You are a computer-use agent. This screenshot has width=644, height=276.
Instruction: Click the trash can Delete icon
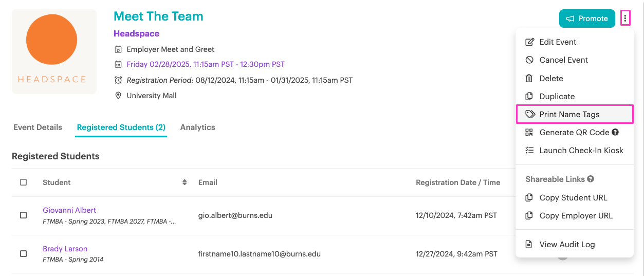coord(529,78)
